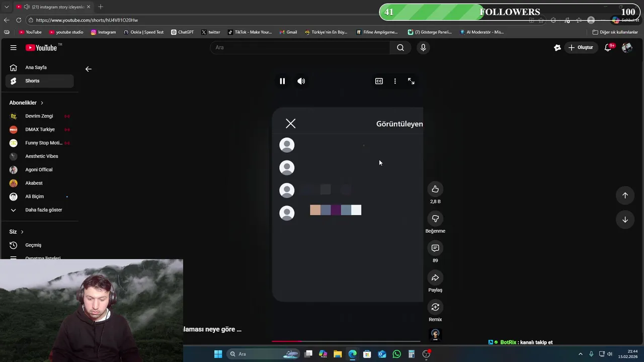
Task: Open Diğer sık kullanılanlar folder
Action: (615, 32)
